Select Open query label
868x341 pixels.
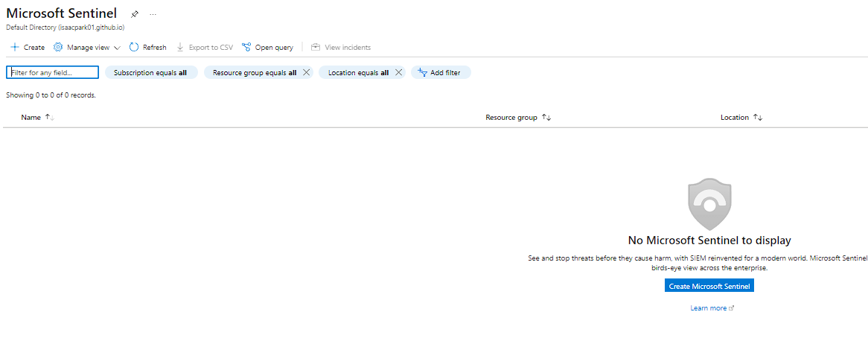coord(274,48)
